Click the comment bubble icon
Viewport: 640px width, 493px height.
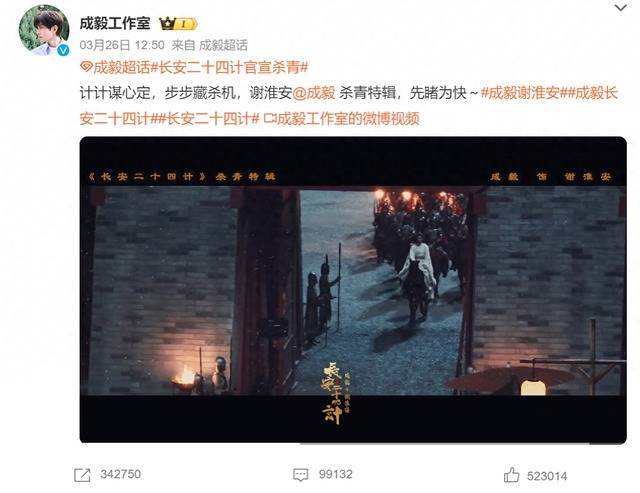301,475
